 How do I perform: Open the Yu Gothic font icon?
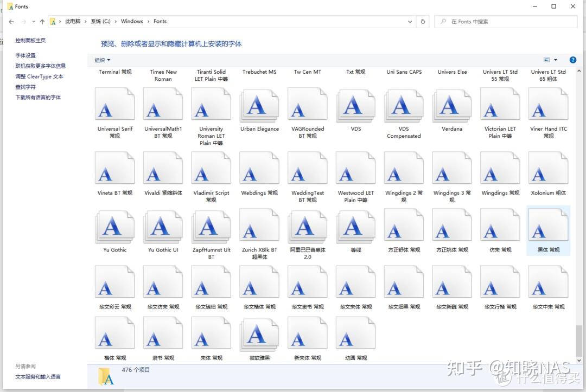[x=114, y=224]
